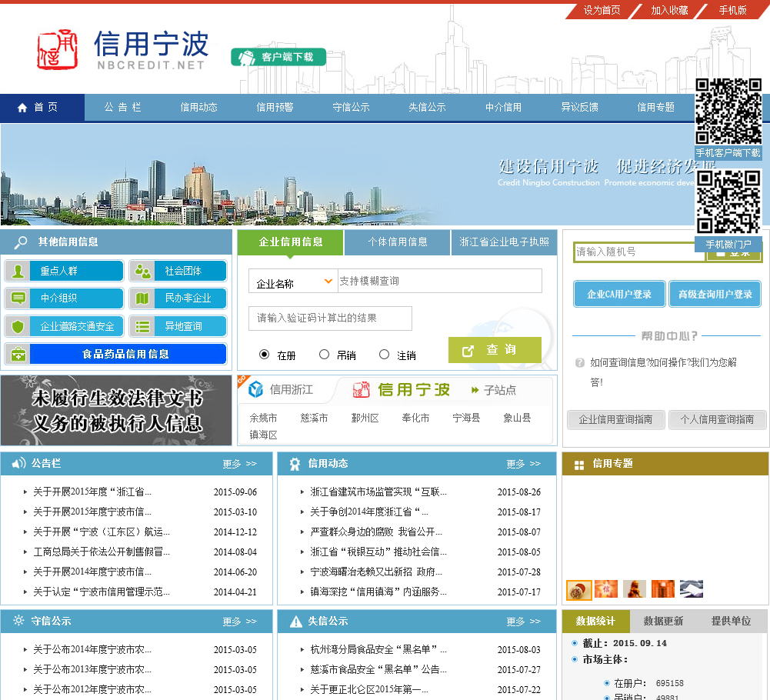
Task: Switch to 提供单位 tab
Action: pyautogui.click(x=732, y=621)
